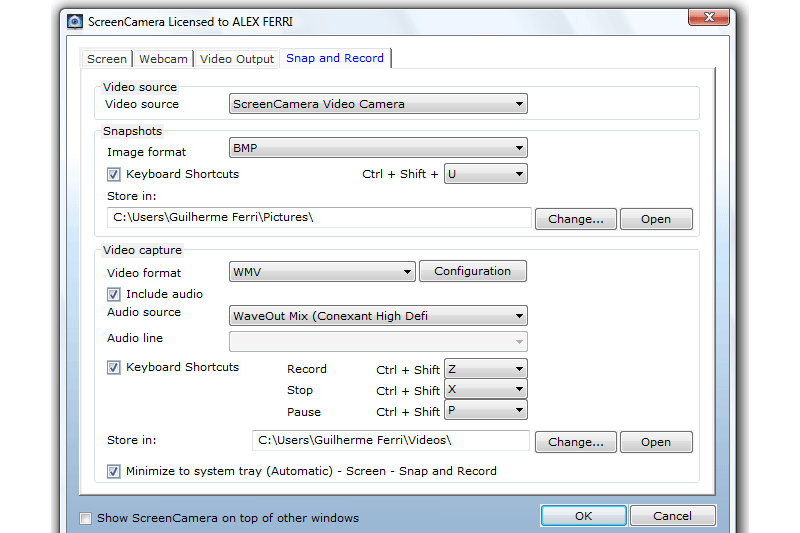Click the OK button
This screenshot has width=800, height=533.
pyautogui.click(x=583, y=516)
